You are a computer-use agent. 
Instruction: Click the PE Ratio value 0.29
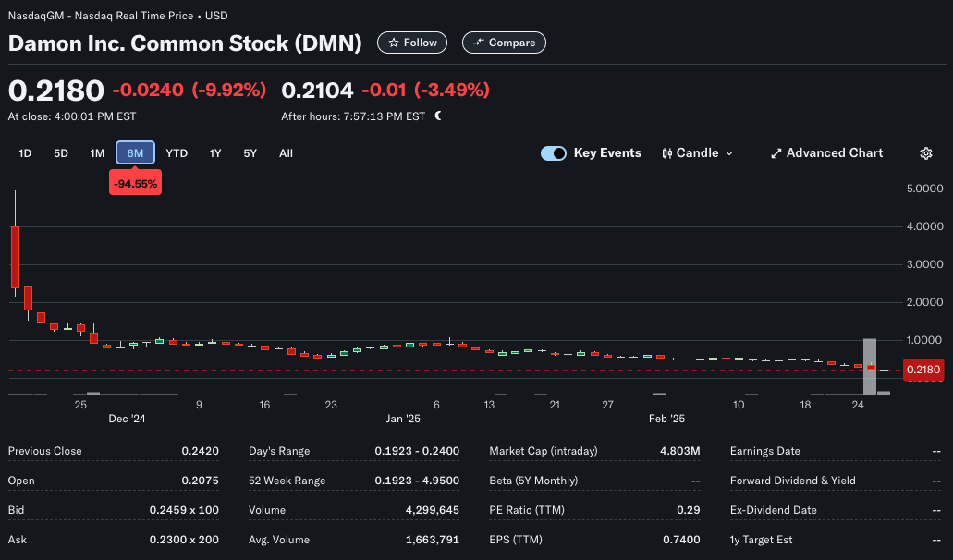(689, 510)
